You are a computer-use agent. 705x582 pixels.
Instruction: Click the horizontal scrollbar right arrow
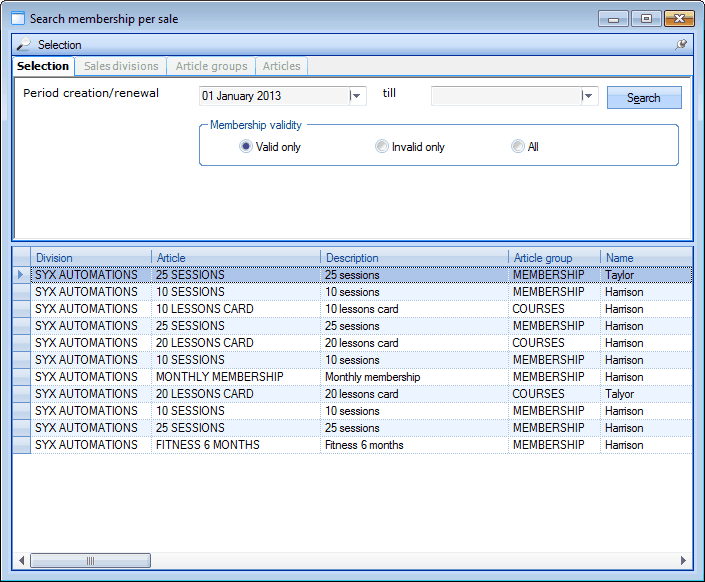[684, 561]
